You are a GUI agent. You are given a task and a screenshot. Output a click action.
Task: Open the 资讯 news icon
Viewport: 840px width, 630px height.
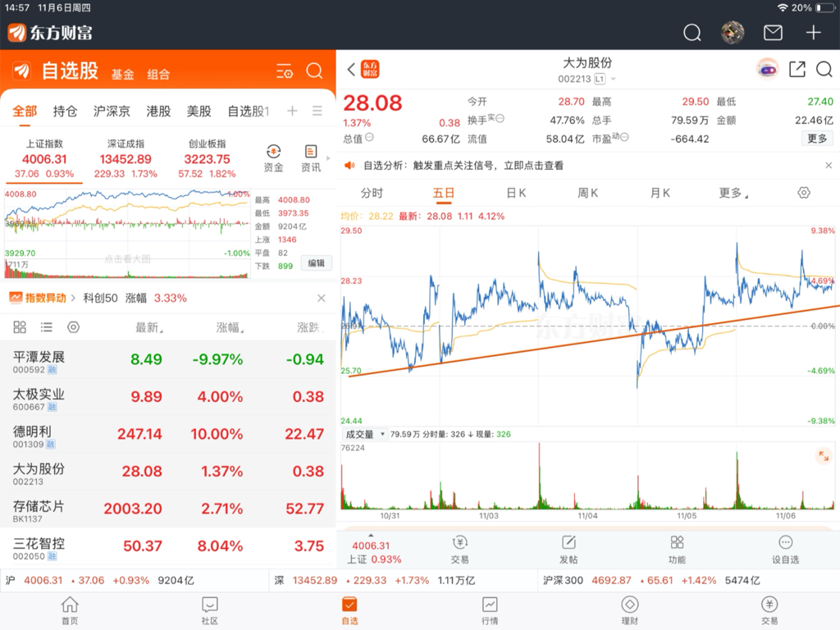(x=311, y=158)
